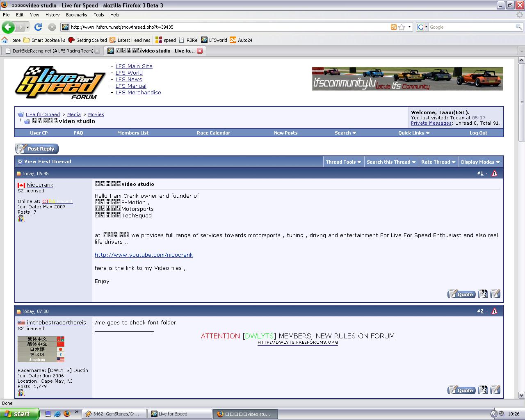
Task: Expand the Search this Thread dropdown
Action: pyautogui.click(x=391, y=162)
